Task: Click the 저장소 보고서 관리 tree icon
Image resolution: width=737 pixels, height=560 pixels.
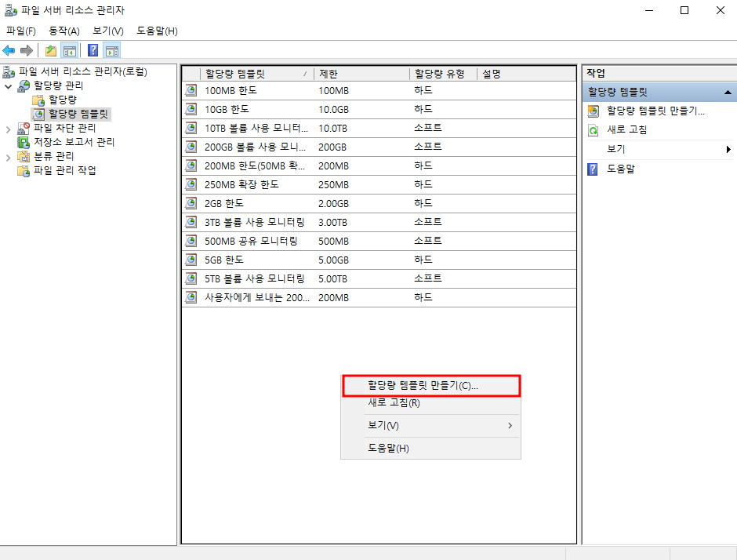Action: point(24,142)
